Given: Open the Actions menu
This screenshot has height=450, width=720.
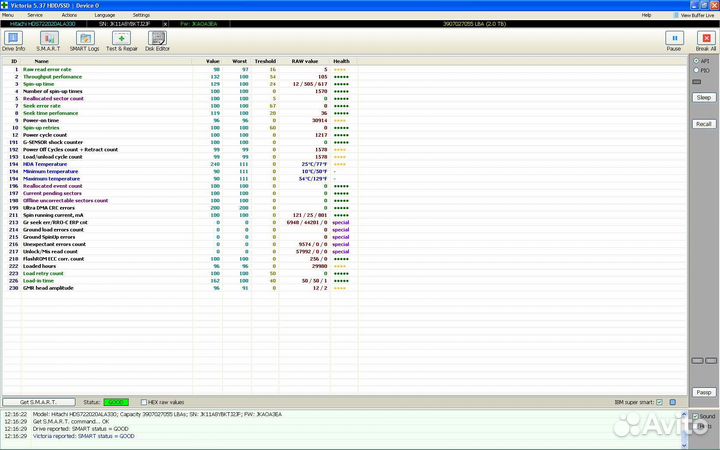Looking at the screenshot, I should pyautogui.click(x=69, y=15).
